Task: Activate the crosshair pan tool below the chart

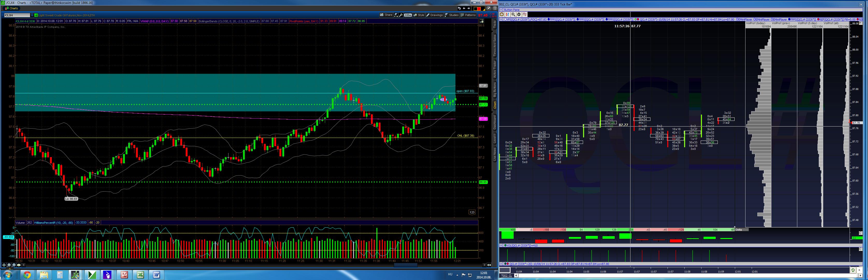Action: click(4, 265)
